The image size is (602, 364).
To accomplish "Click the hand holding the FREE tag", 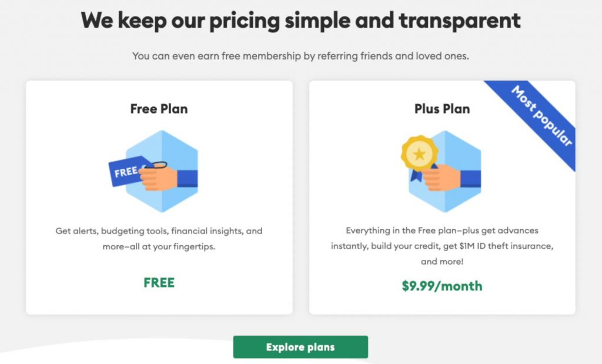I will (x=168, y=178).
